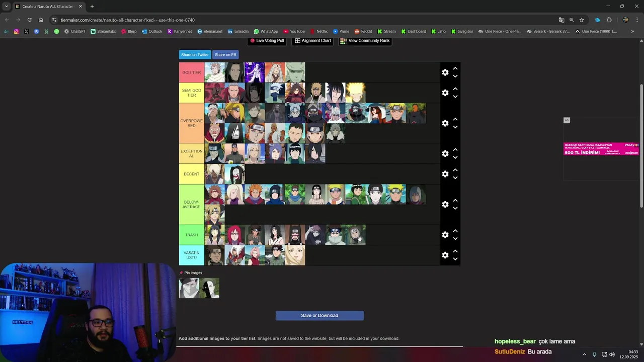The height and width of the screenshot is (362, 644).
Task: Select the GOD-TIER label cell
Action: pyautogui.click(x=192, y=72)
